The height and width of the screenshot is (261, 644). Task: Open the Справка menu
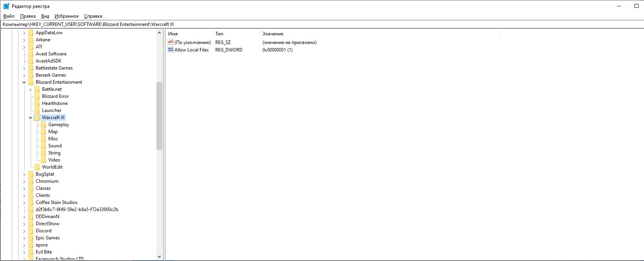(x=93, y=16)
